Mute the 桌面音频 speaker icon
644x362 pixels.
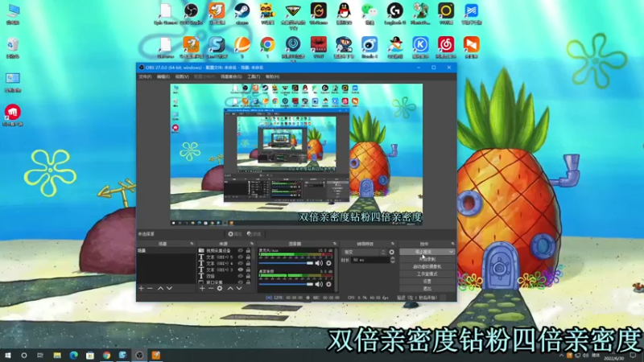pos(319,284)
